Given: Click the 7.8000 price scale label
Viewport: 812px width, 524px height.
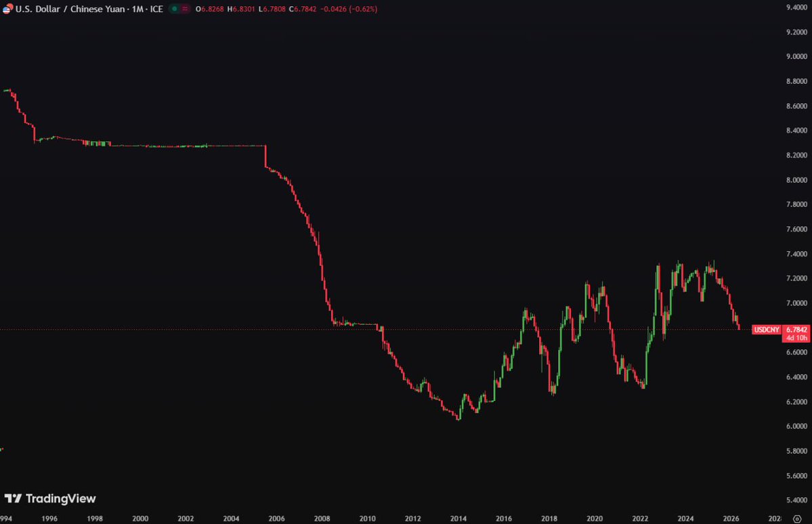Looking at the screenshot, I should [796, 204].
